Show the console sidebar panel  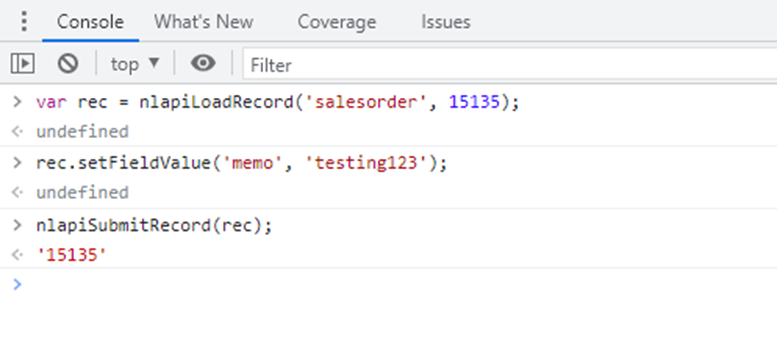(x=22, y=64)
